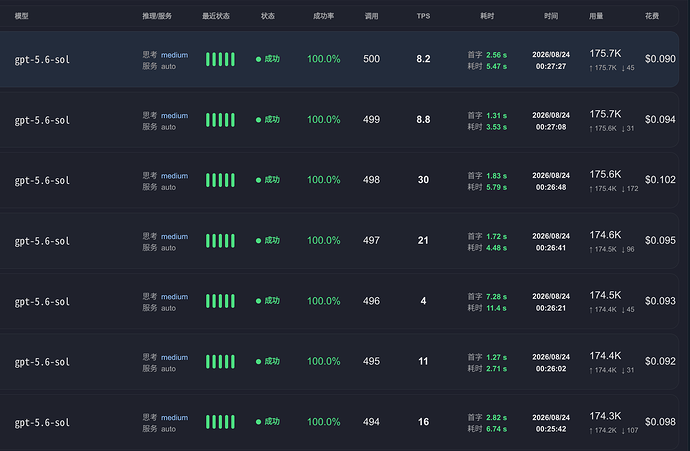The height and width of the screenshot is (451, 690).
Task: Click the duration 3.53 s
Action: 496,127
